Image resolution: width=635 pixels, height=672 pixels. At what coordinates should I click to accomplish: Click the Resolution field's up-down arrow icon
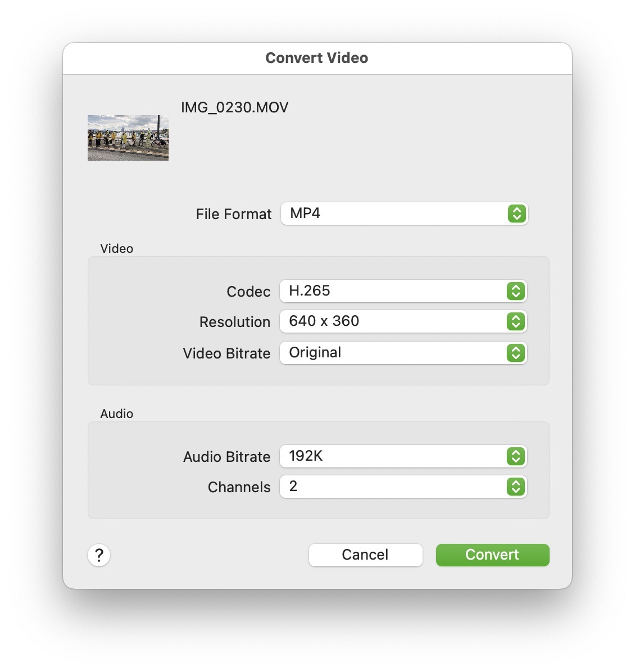tap(515, 321)
